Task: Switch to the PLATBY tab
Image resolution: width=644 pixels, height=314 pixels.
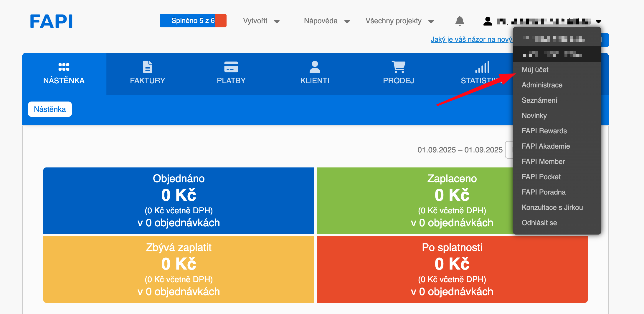Action: click(x=231, y=74)
